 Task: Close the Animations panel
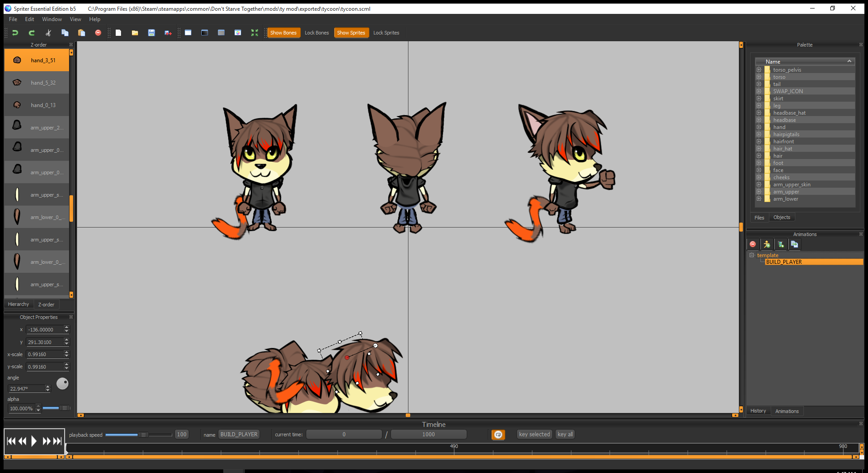click(861, 234)
